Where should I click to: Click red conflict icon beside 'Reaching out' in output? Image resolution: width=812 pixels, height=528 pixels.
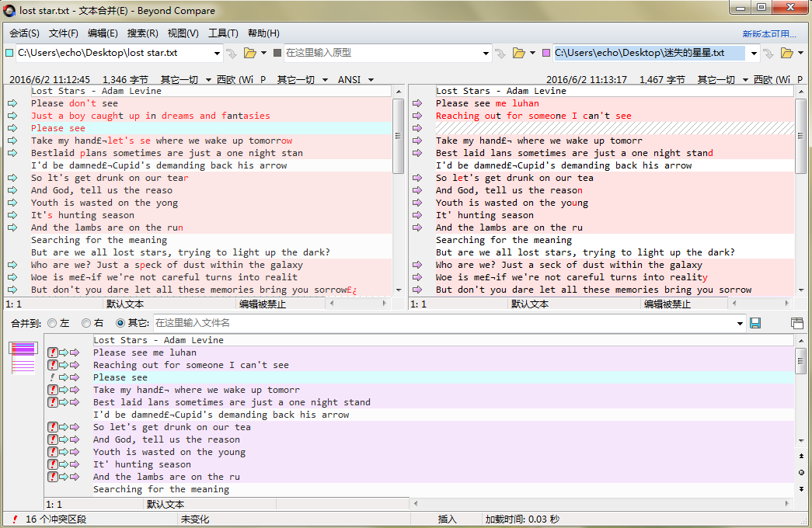click(53, 365)
